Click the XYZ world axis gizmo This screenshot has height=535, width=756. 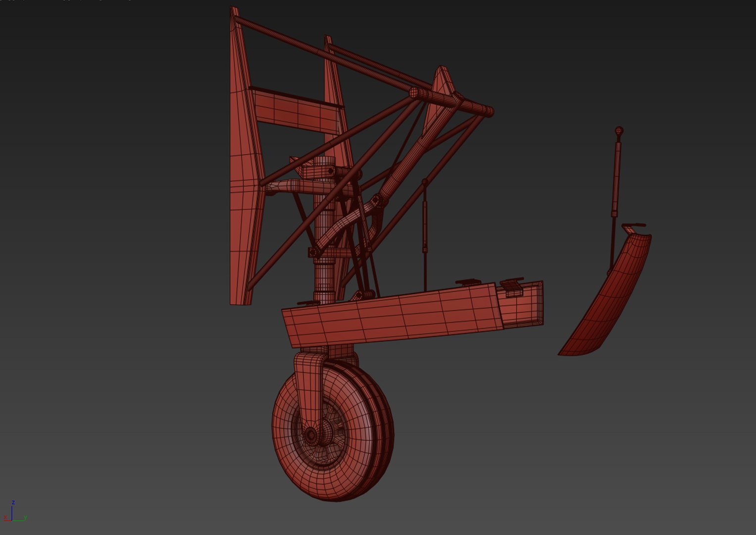coord(14,512)
